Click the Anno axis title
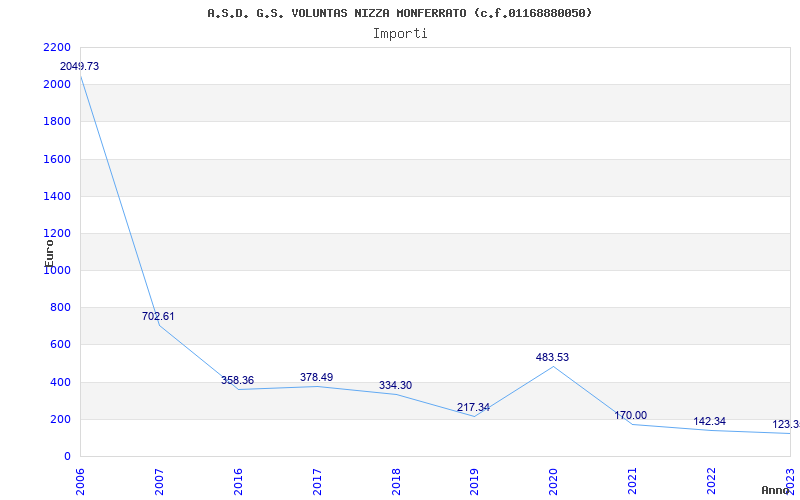This screenshot has width=800, height=500. (x=775, y=490)
